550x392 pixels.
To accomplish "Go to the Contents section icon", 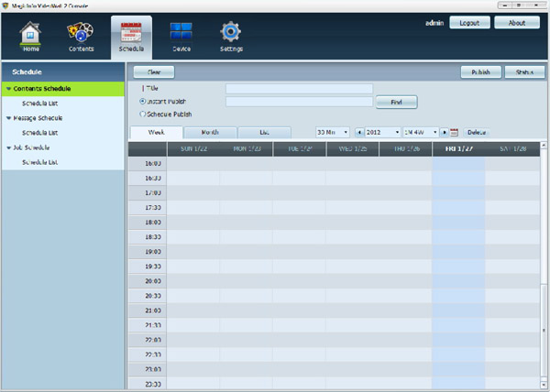I will pyautogui.click(x=81, y=34).
